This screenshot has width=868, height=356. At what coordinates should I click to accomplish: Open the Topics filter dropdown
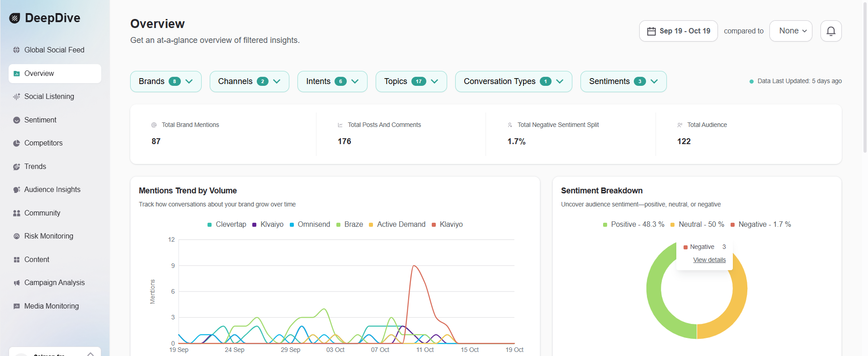[x=411, y=81]
